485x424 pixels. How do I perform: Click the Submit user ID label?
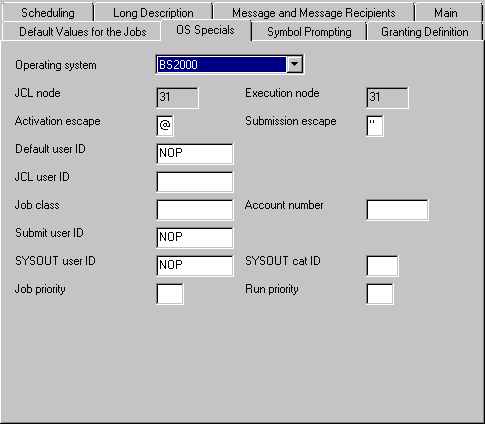[49, 233]
